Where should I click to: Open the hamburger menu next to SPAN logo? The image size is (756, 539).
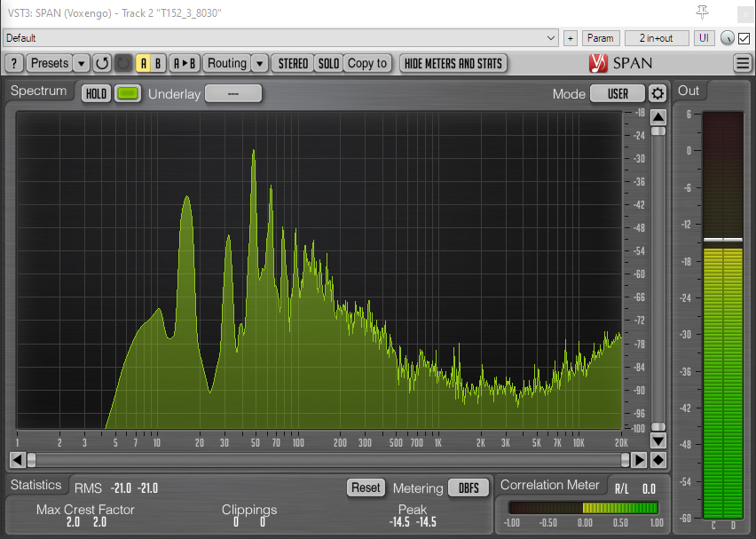[743, 63]
